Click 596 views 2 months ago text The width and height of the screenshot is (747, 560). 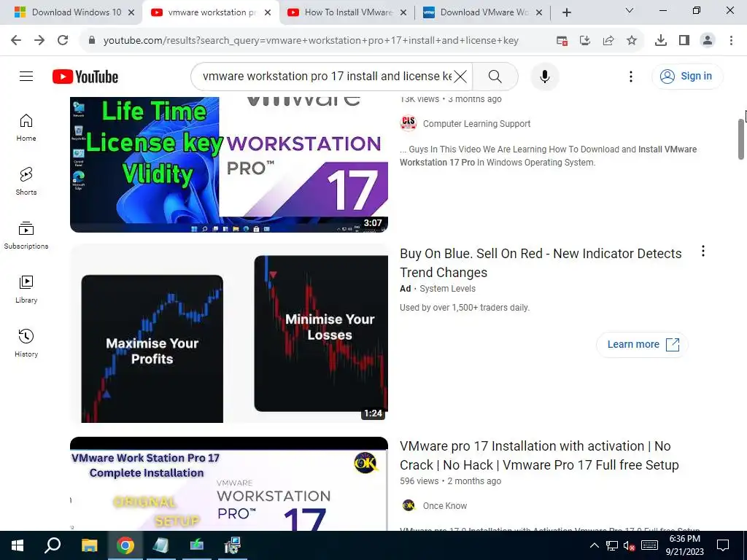[x=450, y=481]
